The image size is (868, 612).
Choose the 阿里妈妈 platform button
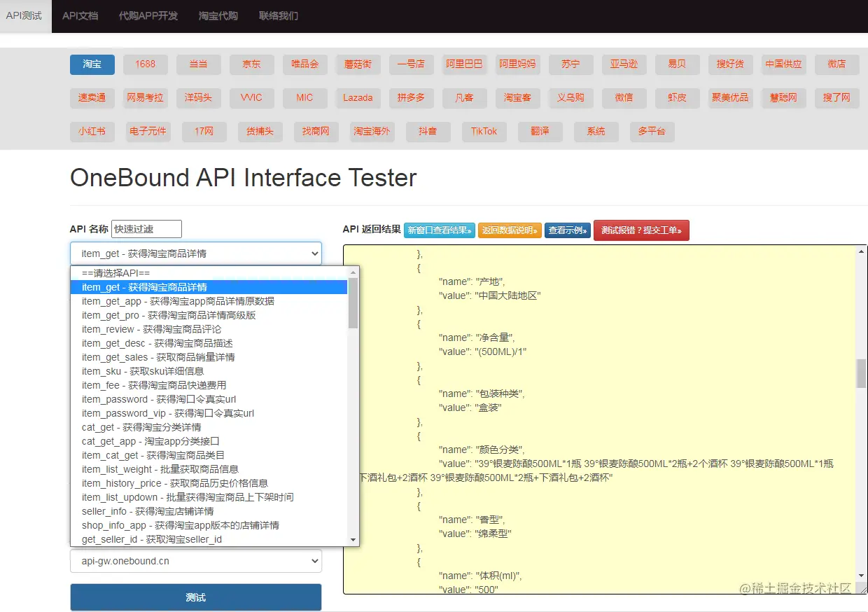[x=518, y=64]
